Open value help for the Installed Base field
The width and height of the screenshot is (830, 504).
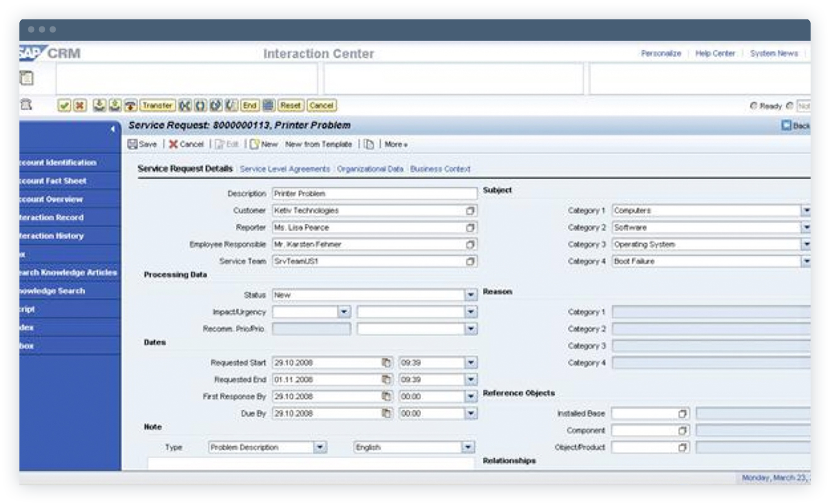pyautogui.click(x=683, y=414)
